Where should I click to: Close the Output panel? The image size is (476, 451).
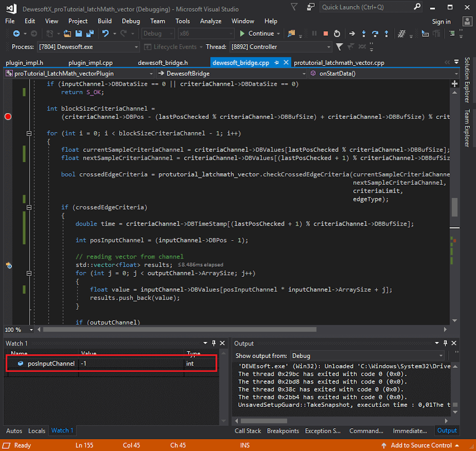[x=454, y=343]
